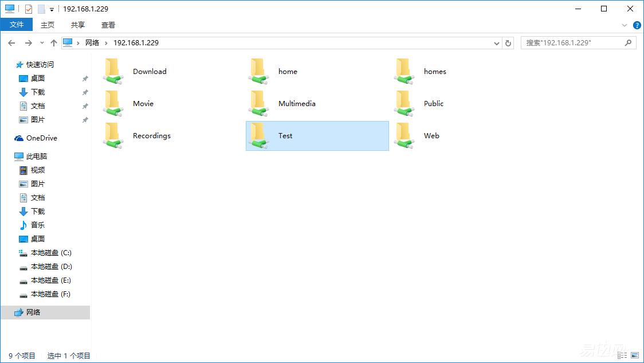Expand the ribbon with the chevron
644x363 pixels.
625,25
